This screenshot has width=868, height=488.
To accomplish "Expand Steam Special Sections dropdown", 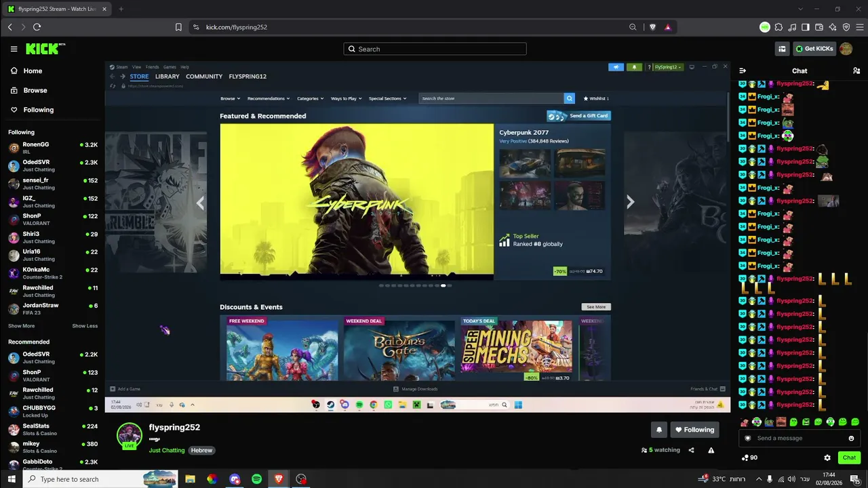I will click(387, 98).
